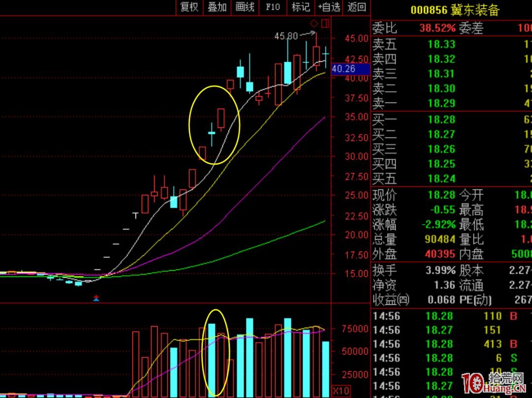Viewport: 532px width, 398px height.
Task: Click the 45.80 high price annotation
Action: click(x=286, y=36)
